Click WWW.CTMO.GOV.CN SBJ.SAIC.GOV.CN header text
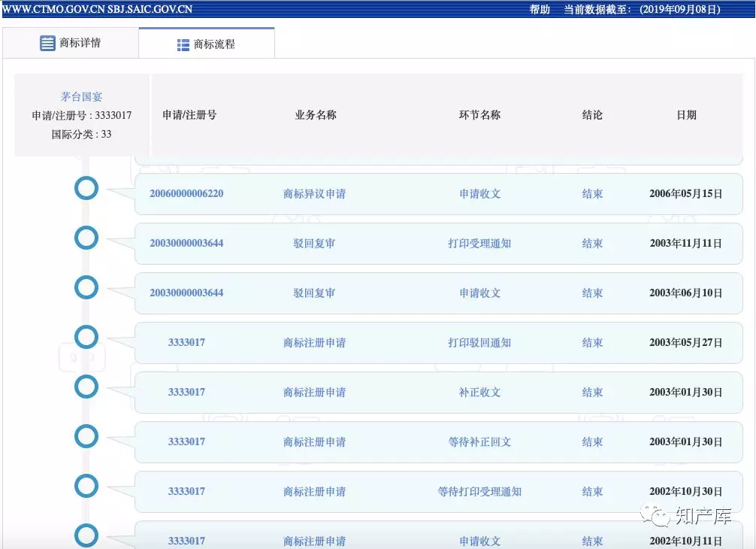Viewport: 756px width, 549px height. click(x=98, y=9)
